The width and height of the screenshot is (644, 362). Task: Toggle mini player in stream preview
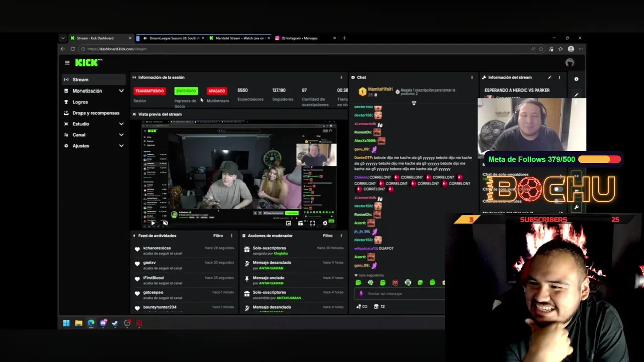point(288,223)
